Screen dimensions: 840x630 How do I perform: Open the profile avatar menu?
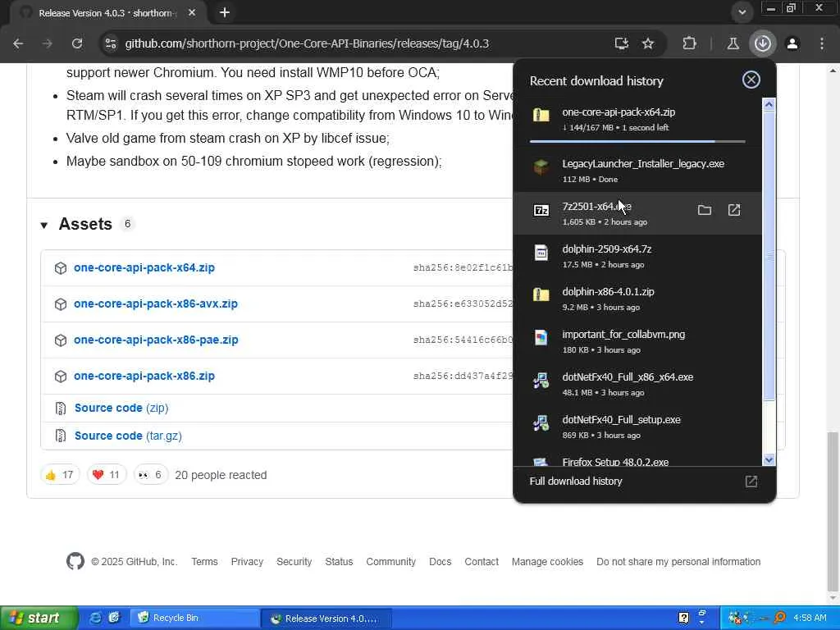(x=792, y=43)
